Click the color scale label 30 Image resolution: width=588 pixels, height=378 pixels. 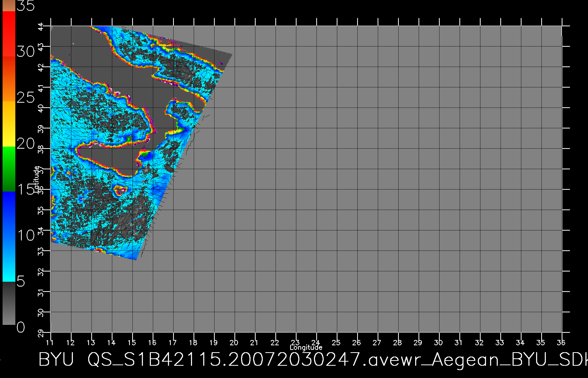[x=26, y=52]
